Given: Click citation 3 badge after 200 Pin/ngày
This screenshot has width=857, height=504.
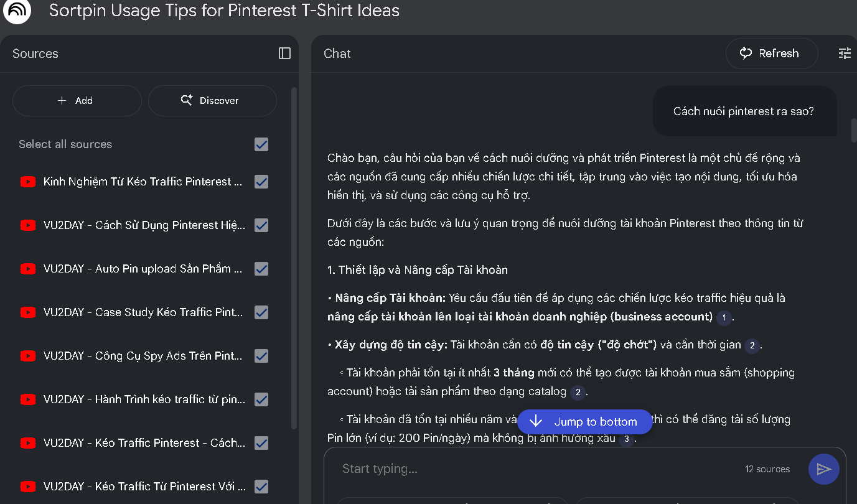Looking at the screenshot, I should (626, 439).
